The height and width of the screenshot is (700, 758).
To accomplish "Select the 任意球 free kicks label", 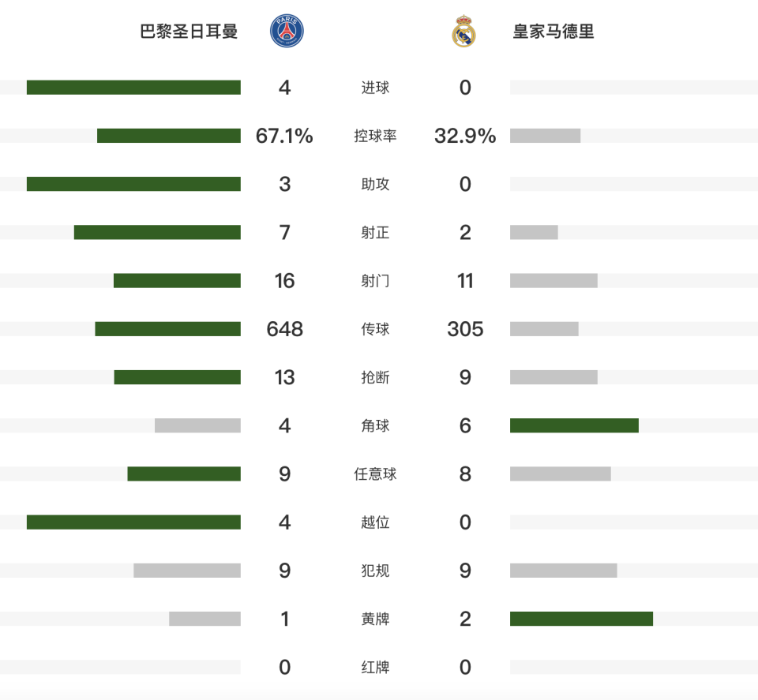I will click(x=375, y=474).
